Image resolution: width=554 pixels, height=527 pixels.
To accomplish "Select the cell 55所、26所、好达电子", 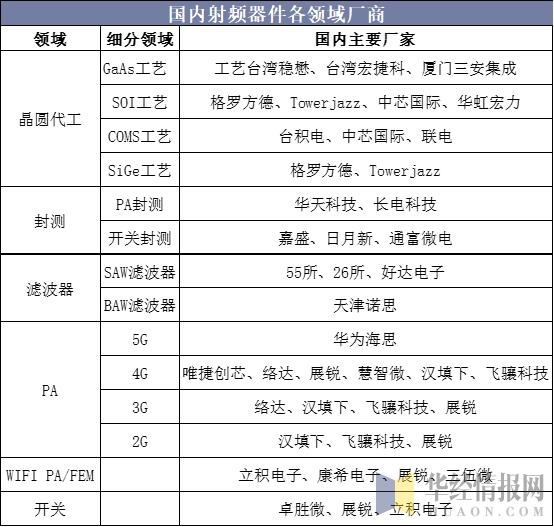I will (366, 271).
